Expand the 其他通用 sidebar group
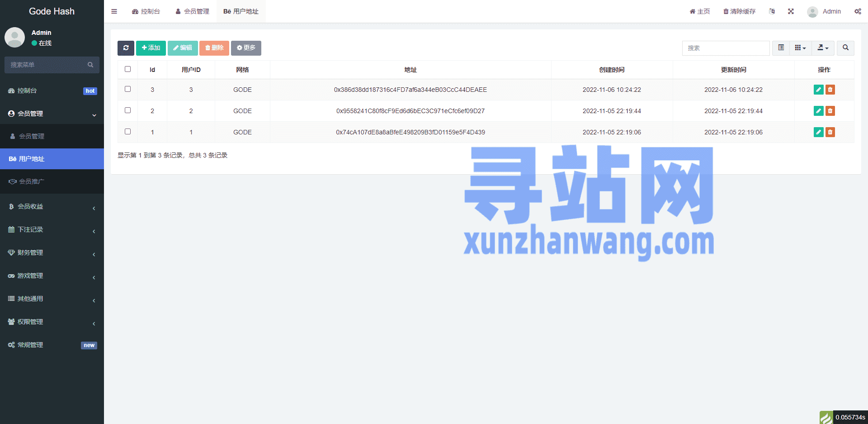Screen dimensions: 868x424 tap(52, 299)
